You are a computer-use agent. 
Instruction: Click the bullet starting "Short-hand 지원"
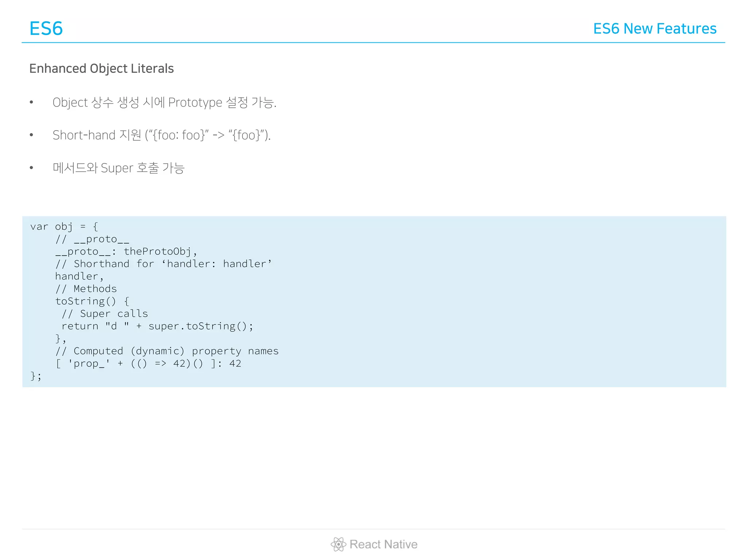[162, 135]
